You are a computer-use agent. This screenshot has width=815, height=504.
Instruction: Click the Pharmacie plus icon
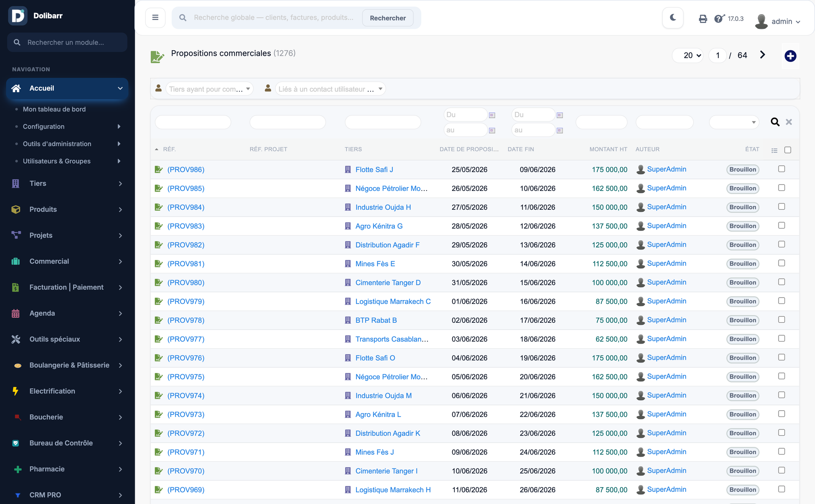tap(18, 469)
